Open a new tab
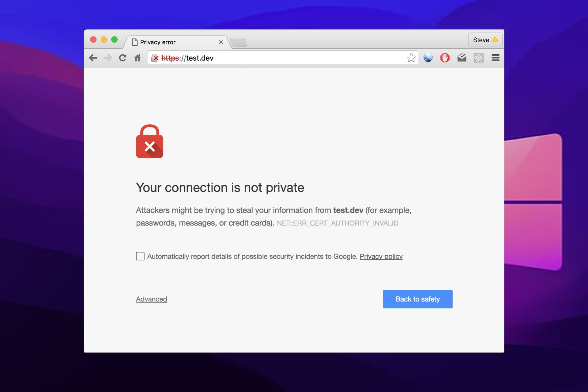Screen dimensions: 588x392 coord(238,42)
